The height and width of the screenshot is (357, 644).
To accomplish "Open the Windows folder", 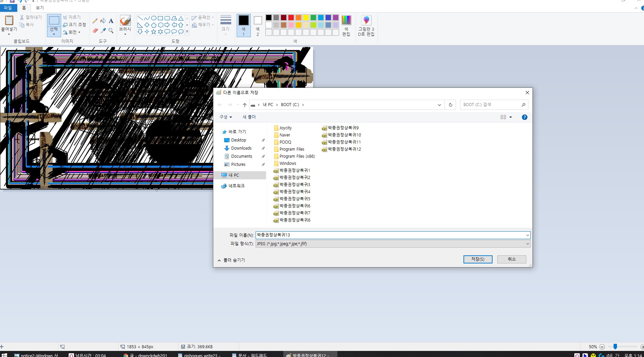I will pyautogui.click(x=285, y=163).
